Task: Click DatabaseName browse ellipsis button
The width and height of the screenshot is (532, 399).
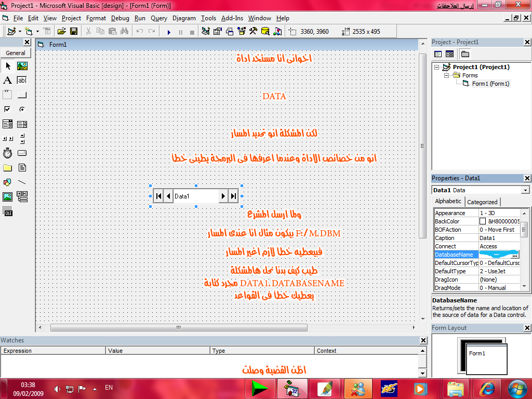Action: (x=515, y=255)
